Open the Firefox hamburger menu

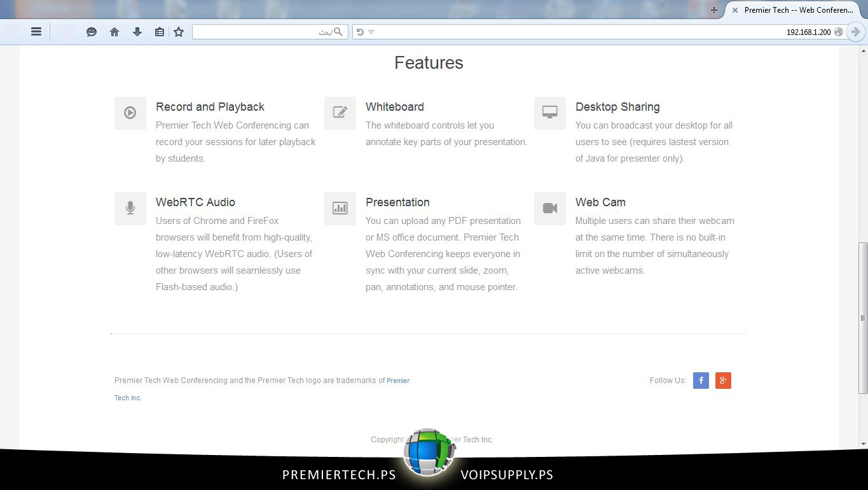pos(36,32)
